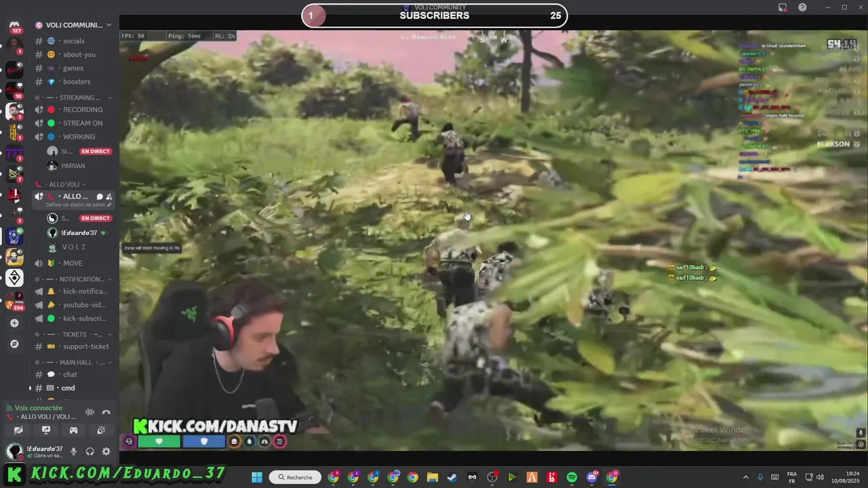Viewport: 868px width, 488px height.
Task: Open the soundboard icon
Action: [101, 430]
